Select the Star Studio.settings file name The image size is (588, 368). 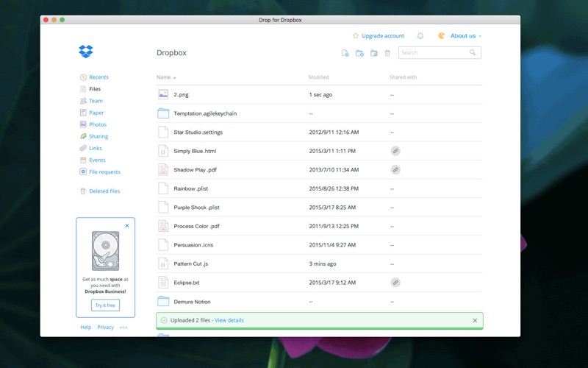pyautogui.click(x=198, y=132)
